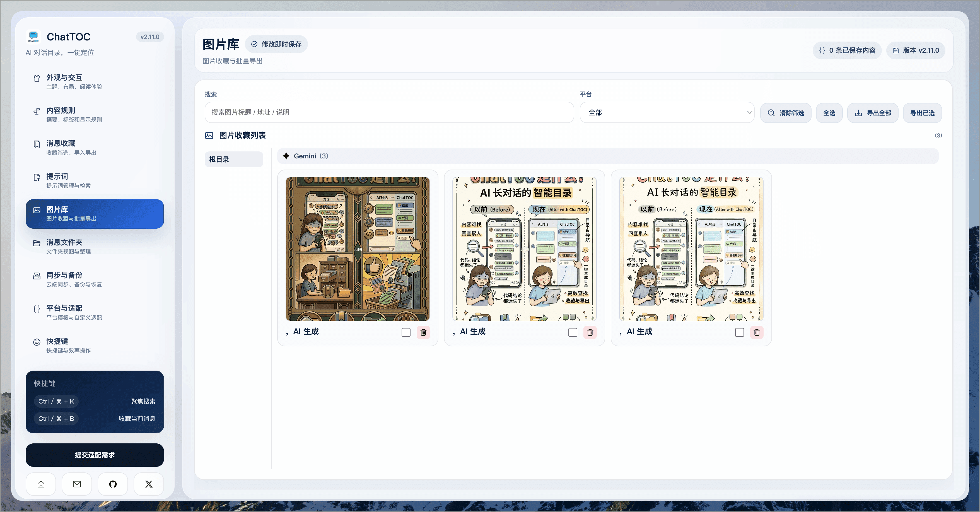
Task: Open the rightmost ChatTOC infographic thumbnail
Action: (x=691, y=249)
